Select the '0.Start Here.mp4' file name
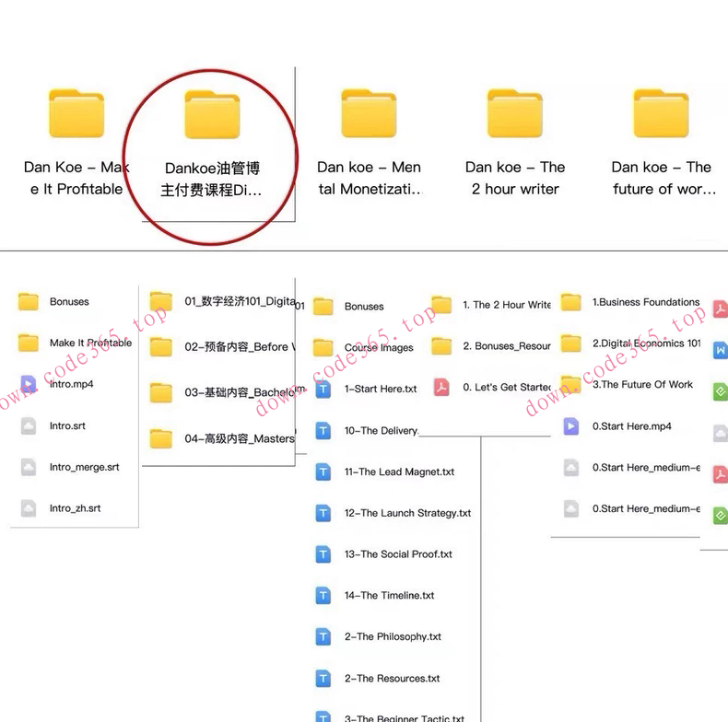 (x=631, y=426)
